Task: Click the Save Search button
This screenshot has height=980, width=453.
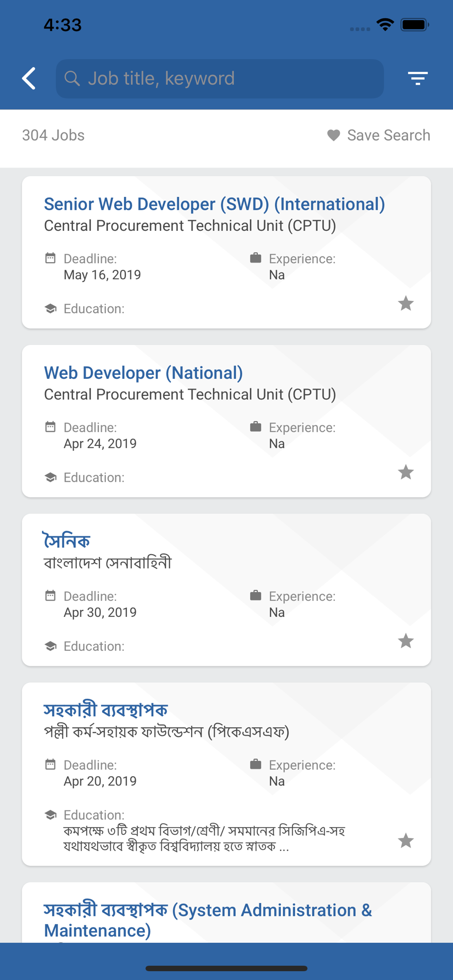Action: pyautogui.click(x=379, y=135)
